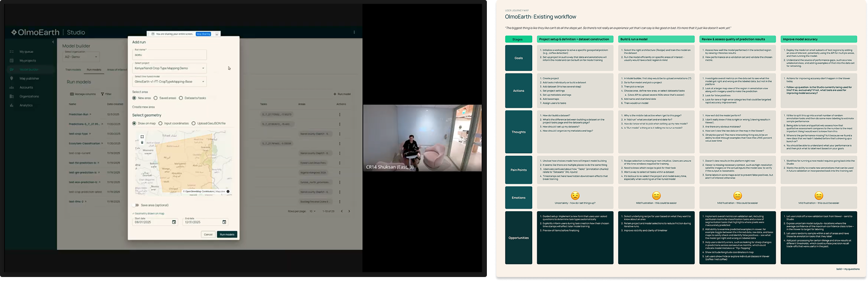The image size is (868, 281).
Task: Select the Saved areas radio button
Action: [156, 98]
